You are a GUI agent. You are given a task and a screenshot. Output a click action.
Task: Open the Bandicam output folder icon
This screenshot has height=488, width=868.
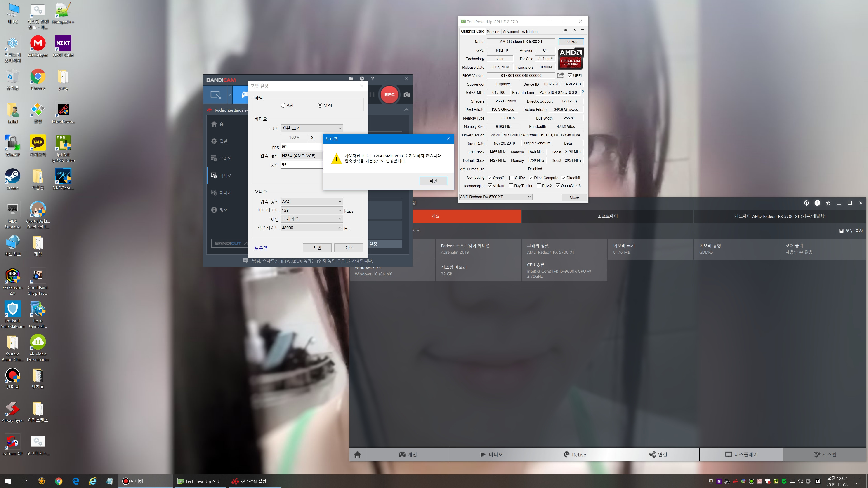point(351,79)
